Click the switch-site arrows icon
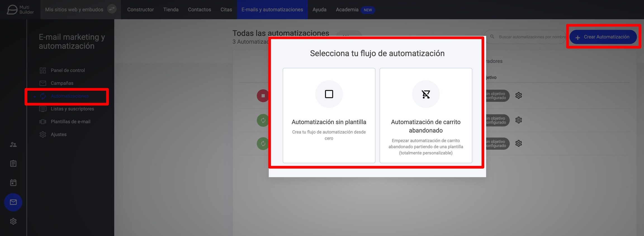Image resolution: width=644 pixels, height=236 pixels. [112, 9]
